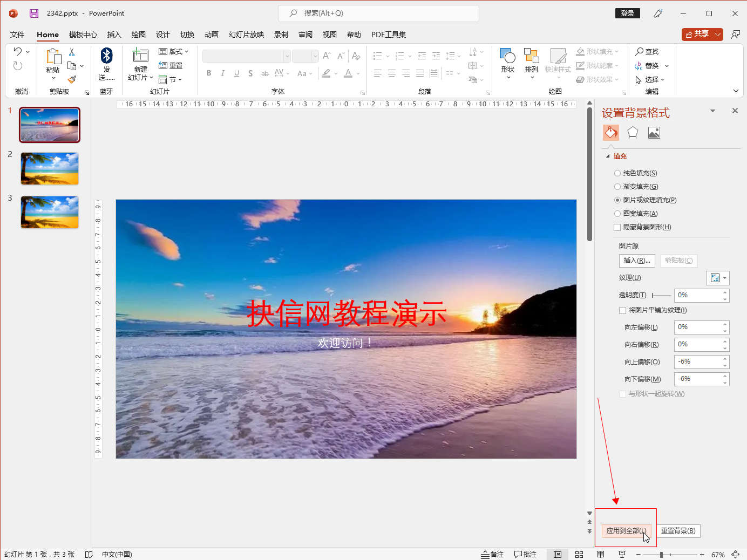This screenshot has height=560, width=747.
Task: Open the Effects pentagon tab icon
Action: (x=633, y=133)
